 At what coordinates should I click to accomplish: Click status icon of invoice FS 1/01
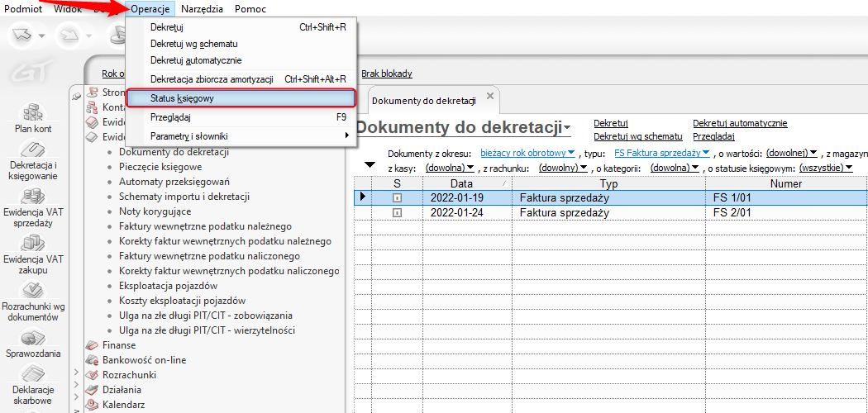click(397, 198)
